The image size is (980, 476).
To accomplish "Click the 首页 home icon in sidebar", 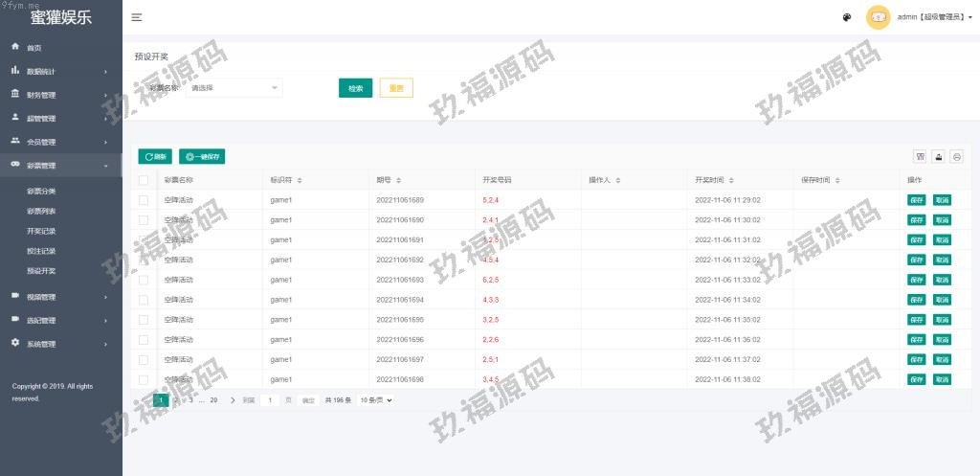I will point(15,47).
